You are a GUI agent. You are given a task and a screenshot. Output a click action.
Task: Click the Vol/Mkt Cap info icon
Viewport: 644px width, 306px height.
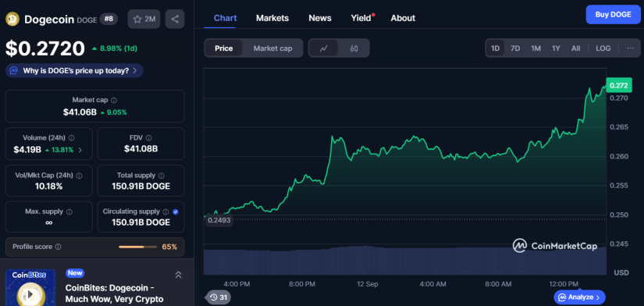click(79, 176)
